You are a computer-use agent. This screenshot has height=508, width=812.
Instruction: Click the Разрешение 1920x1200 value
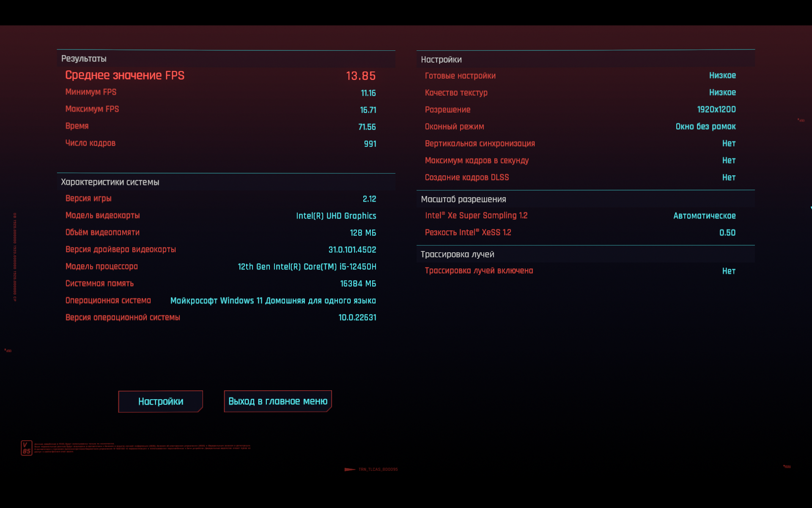pos(716,109)
